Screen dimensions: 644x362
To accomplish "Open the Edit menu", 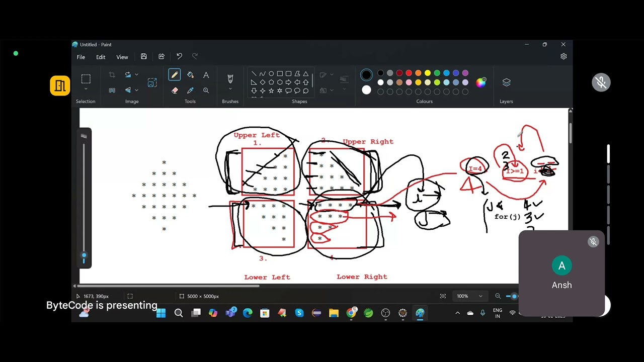I will pyautogui.click(x=101, y=57).
